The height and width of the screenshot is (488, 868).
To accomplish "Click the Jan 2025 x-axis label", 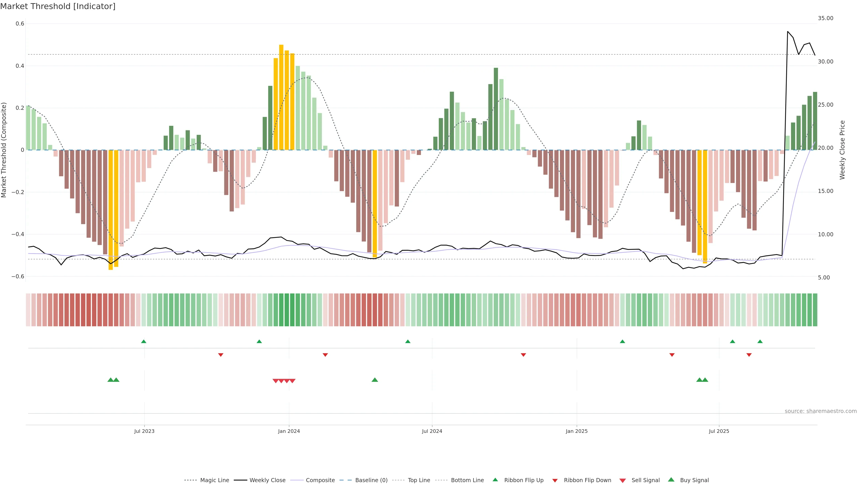I will [x=577, y=431].
